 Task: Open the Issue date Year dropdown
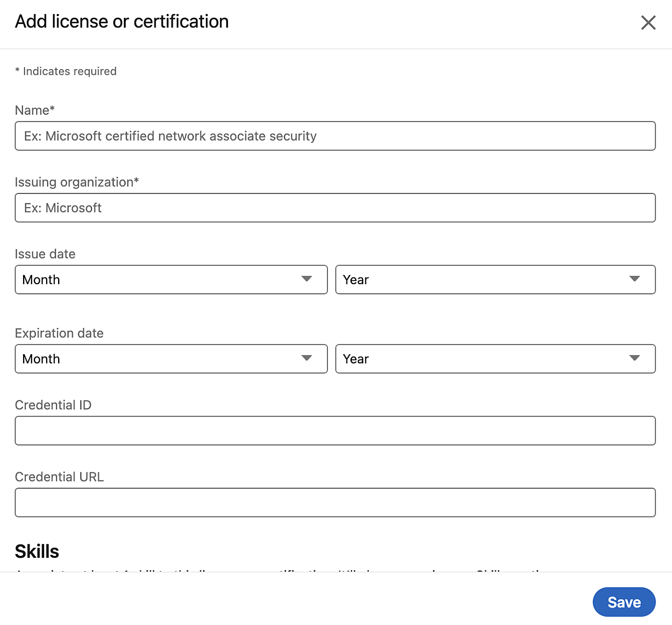(495, 279)
